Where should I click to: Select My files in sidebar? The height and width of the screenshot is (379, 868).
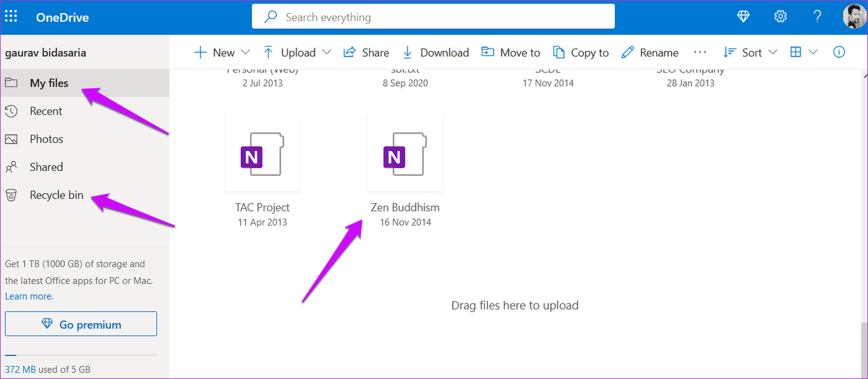84,83
